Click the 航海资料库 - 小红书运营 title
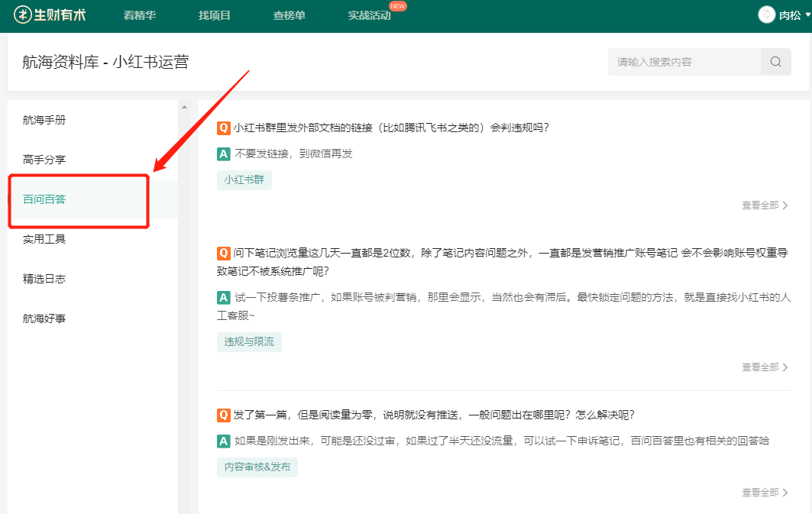 click(105, 62)
